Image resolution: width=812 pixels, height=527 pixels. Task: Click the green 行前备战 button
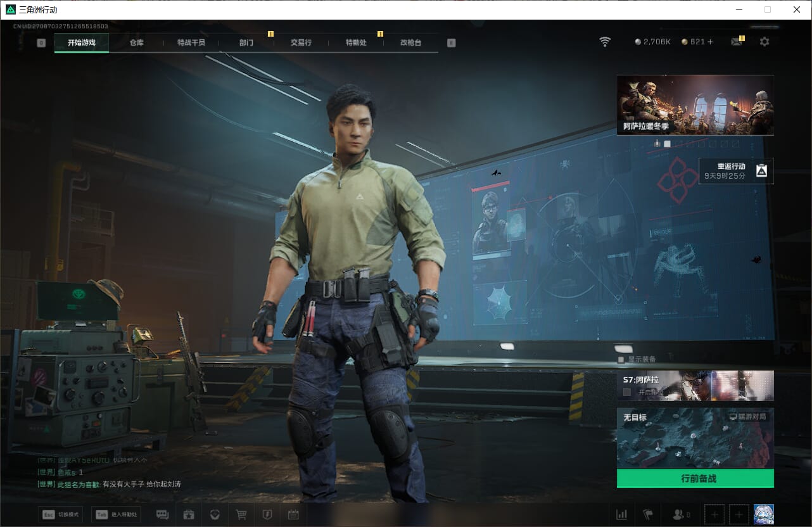(x=695, y=478)
